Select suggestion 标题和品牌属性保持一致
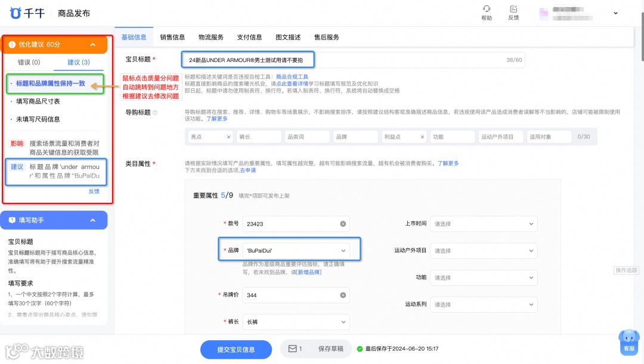644x364 pixels. coord(51,84)
